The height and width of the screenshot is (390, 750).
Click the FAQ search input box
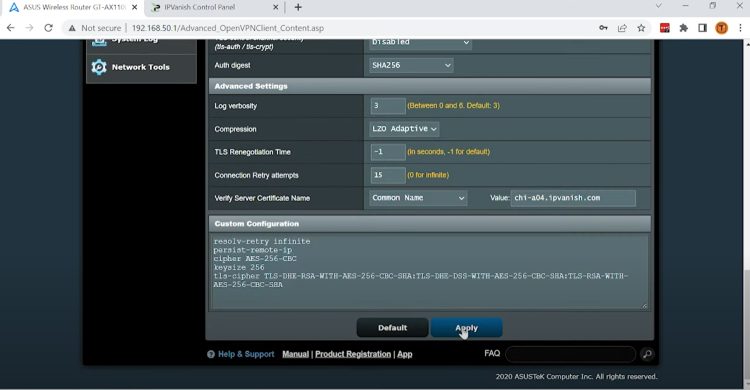click(571, 354)
